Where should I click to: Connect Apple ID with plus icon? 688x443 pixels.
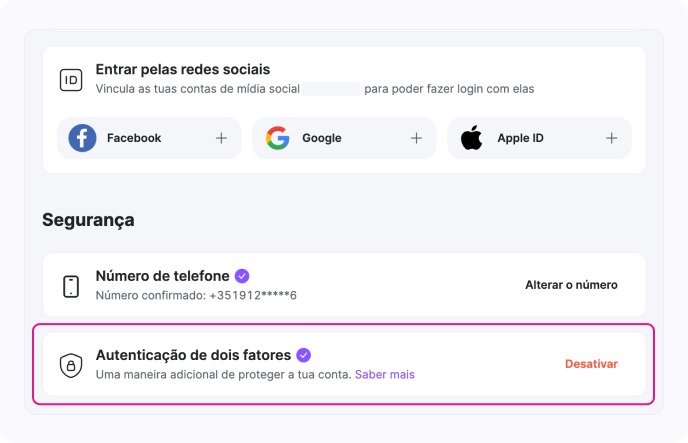pos(611,138)
